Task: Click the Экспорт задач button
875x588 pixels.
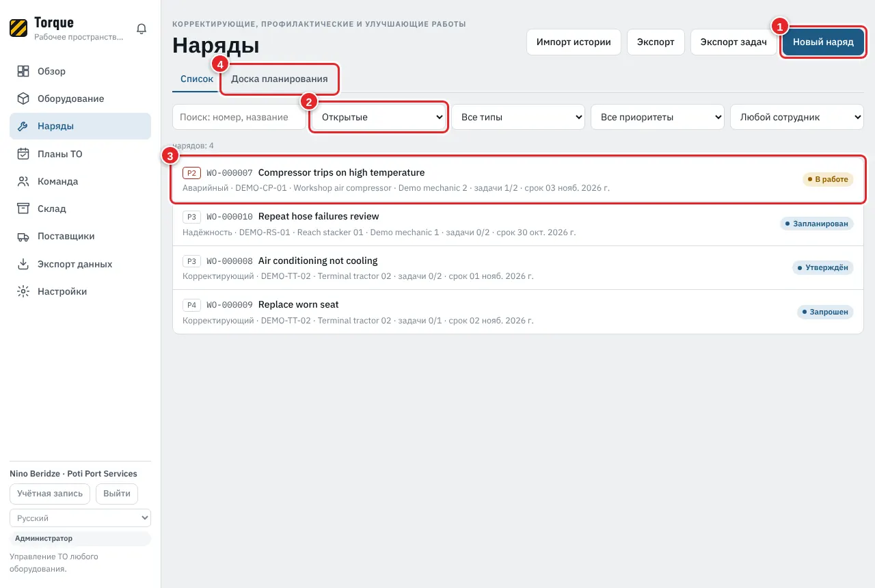Action: pyautogui.click(x=733, y=42)
